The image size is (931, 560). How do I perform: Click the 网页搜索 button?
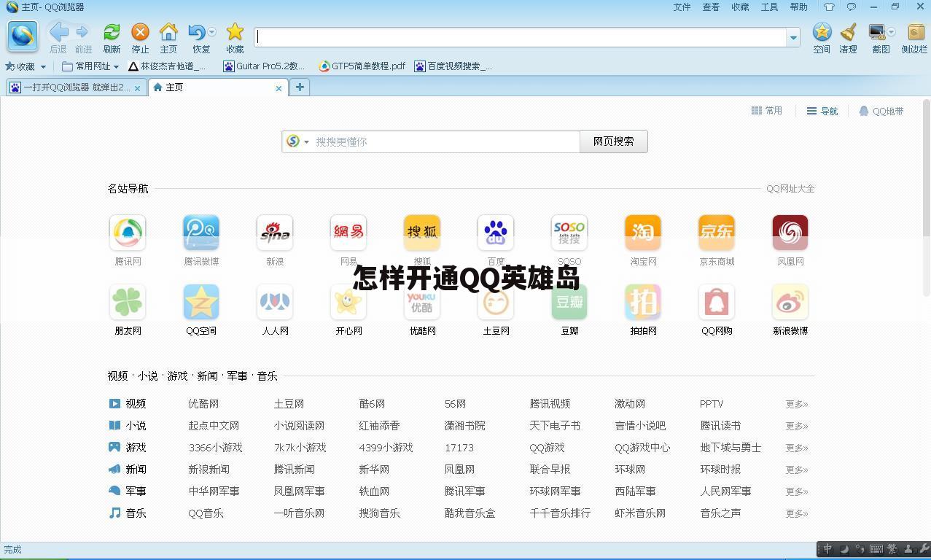pos(613,141)
